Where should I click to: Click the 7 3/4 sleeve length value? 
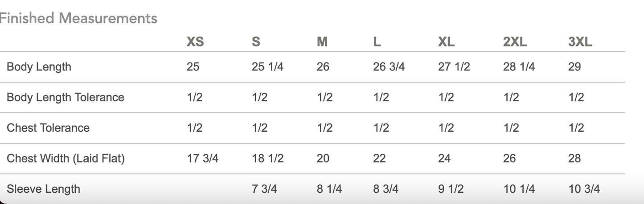264,189
